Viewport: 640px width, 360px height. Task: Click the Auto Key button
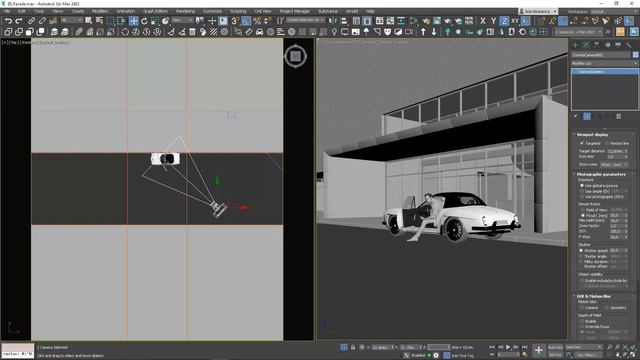(556, 347)
